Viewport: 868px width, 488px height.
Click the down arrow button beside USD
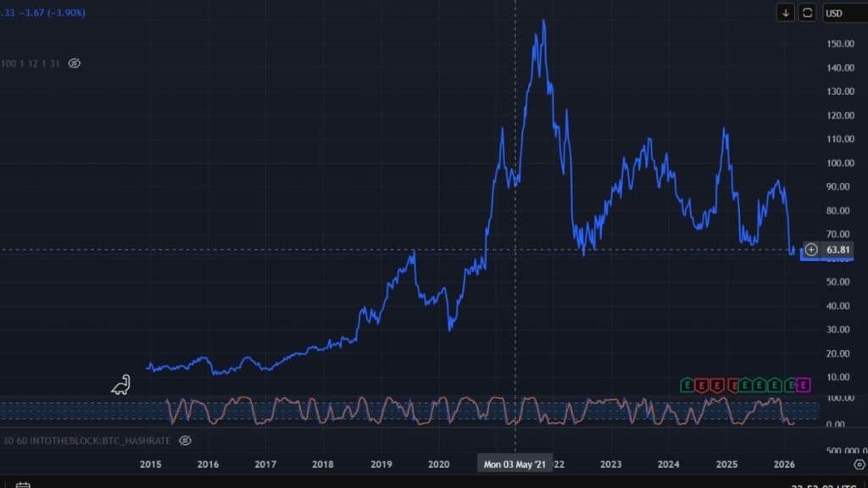click(x=787, y=13)
